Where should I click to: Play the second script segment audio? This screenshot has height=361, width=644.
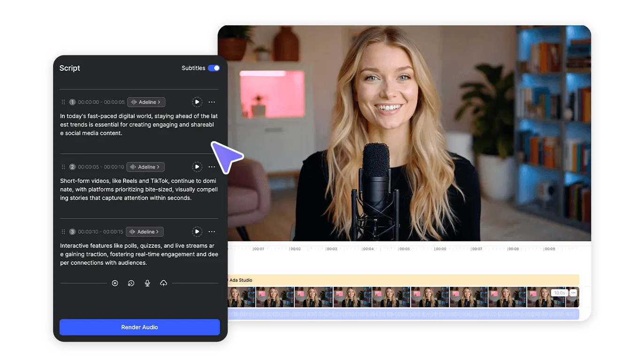tap(197, 167)
